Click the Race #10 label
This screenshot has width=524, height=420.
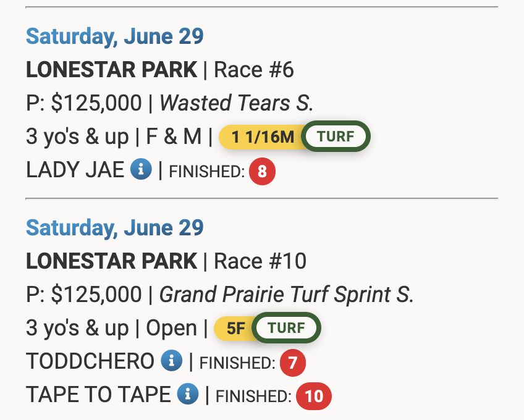tap(260, 261)
